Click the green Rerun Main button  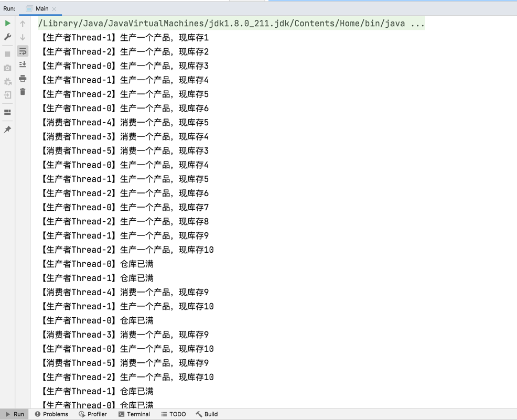(7, 24)
